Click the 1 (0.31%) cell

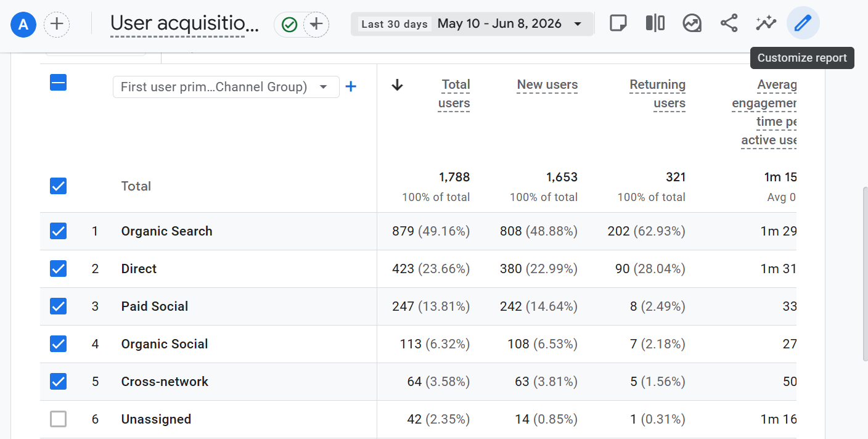pyautogui.click(x=657, y=419)
